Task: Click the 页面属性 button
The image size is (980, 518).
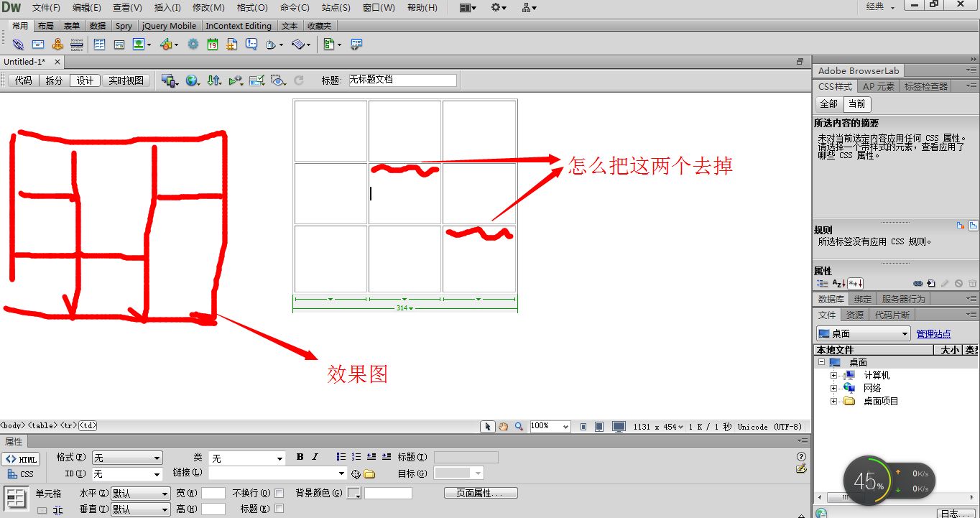Action: [x=481, y=494]
